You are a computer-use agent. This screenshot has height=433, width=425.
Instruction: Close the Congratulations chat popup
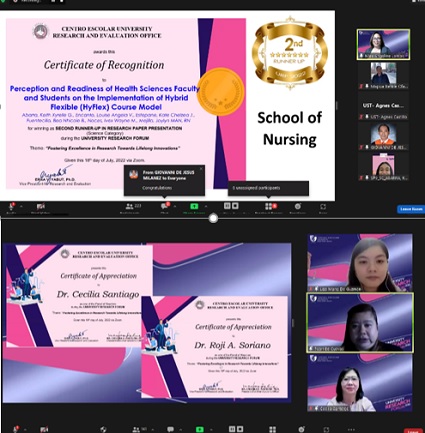coord(201,169)
